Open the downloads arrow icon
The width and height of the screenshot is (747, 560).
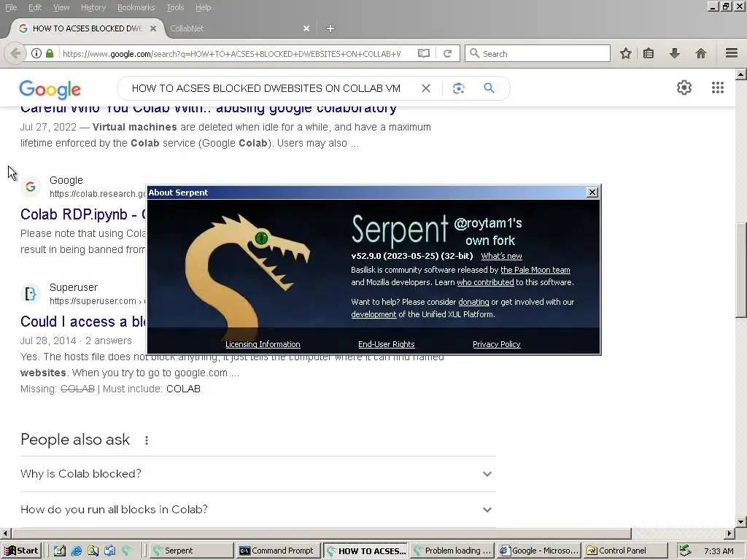(674, 53)
